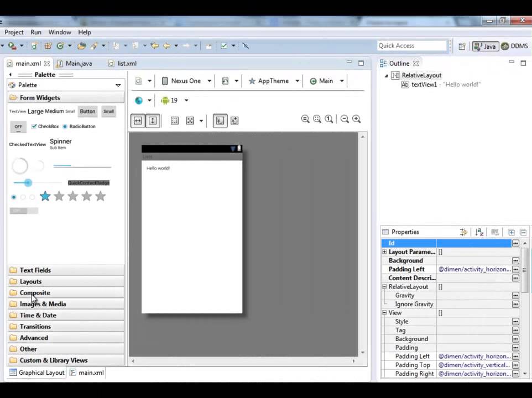Click the zoom to 100% icon
The width and height of the screenshot is (532, 398).
(x=329, y=119)
